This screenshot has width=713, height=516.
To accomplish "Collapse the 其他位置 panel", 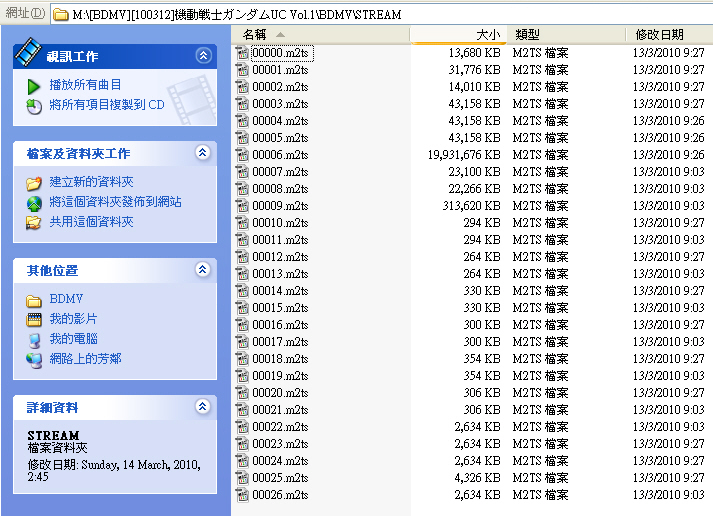I will [x=203, y=270].
